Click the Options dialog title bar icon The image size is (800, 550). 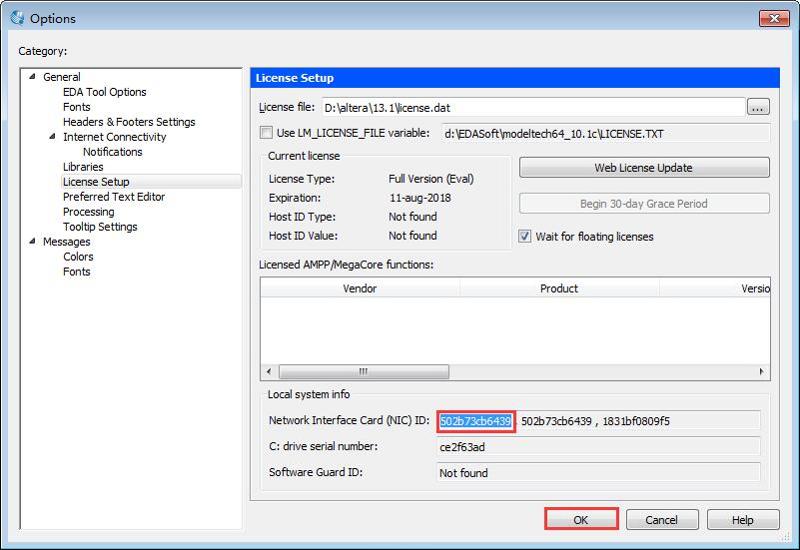pos(17,18)
